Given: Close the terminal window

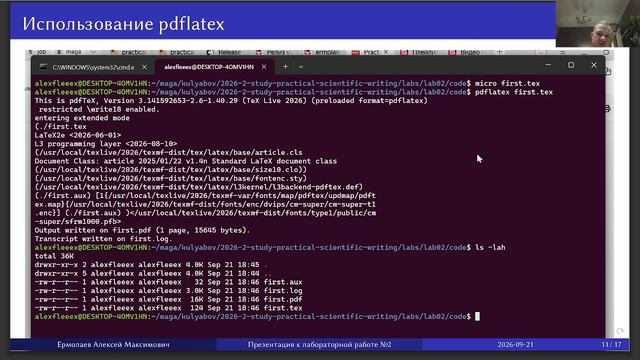Looking at the screenshot, I should (x=594, y=65).
